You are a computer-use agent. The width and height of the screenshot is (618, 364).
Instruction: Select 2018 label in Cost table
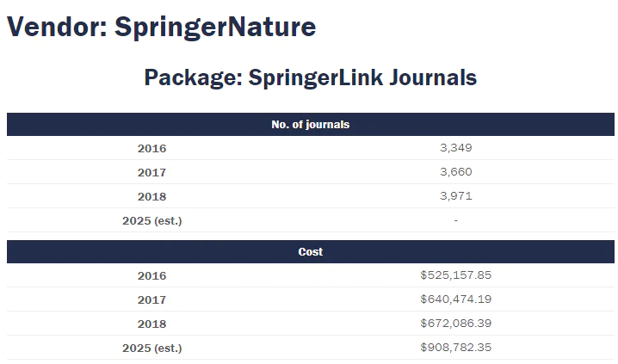[151, 324]
